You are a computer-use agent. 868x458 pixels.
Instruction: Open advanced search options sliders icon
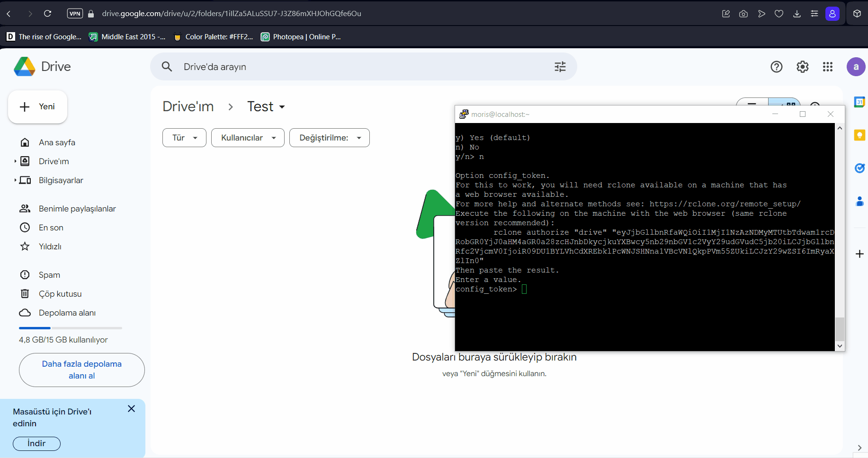click(560, 67)
